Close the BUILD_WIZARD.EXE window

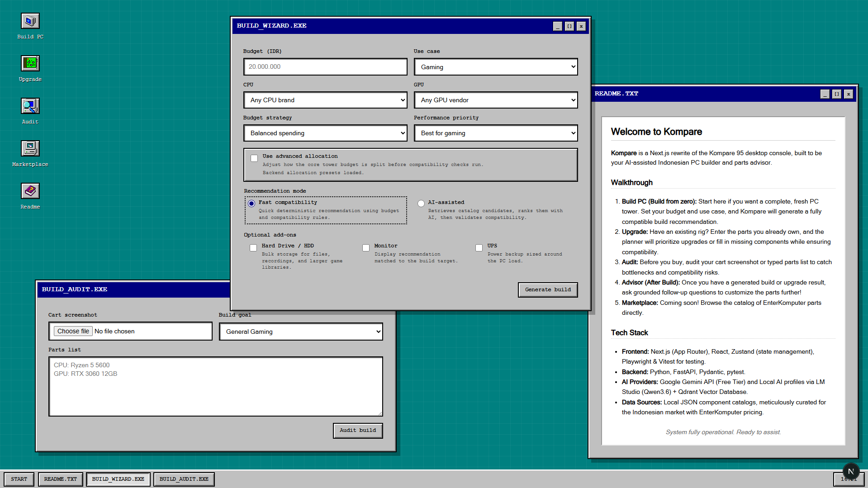581,26
